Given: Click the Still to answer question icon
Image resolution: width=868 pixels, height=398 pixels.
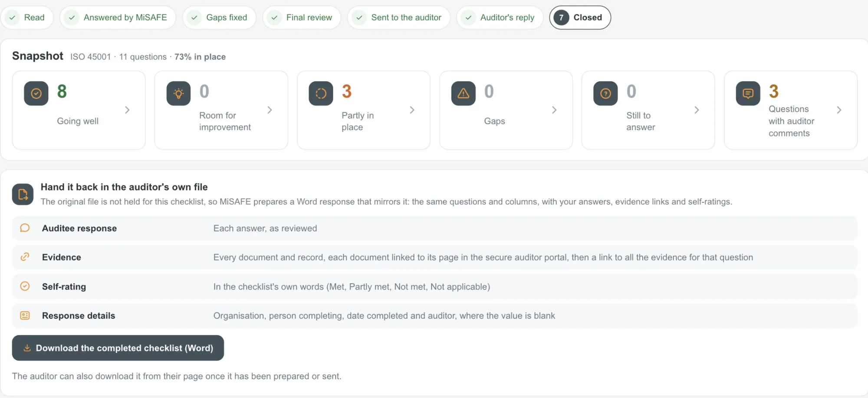Looking at the screenshot, I should tap(605, 93).
